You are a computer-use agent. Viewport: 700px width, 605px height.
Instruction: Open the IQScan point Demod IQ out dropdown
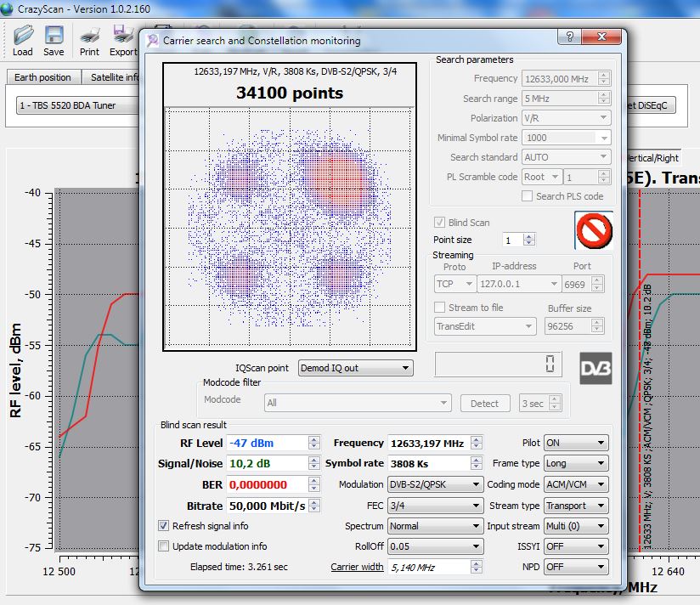click(x=355, y=368)
